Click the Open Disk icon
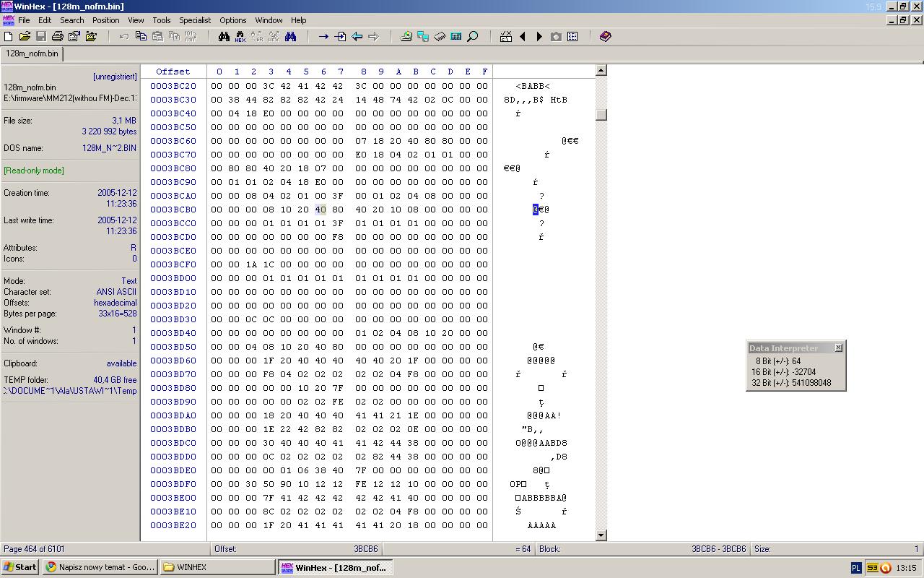 point(406,36)
